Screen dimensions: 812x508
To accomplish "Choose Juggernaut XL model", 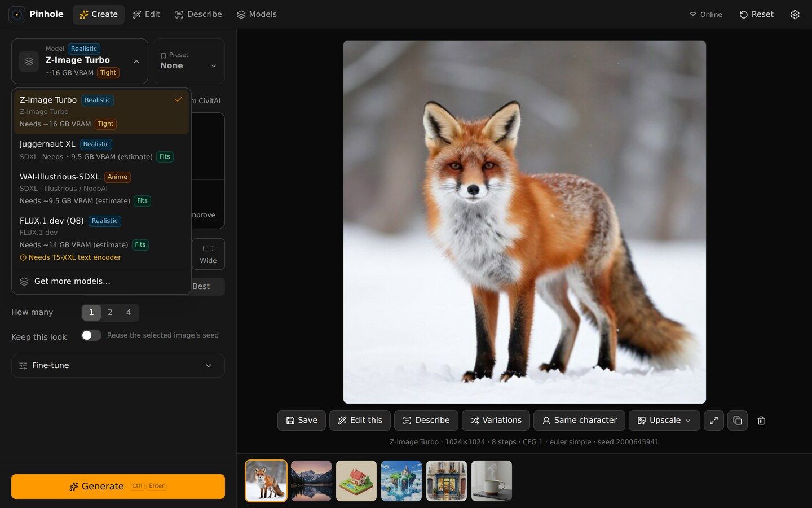I will coord(101,150).
